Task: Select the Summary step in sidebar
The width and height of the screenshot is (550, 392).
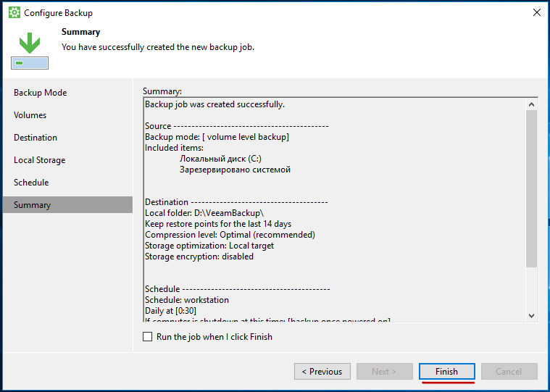Action: (32, 205)
